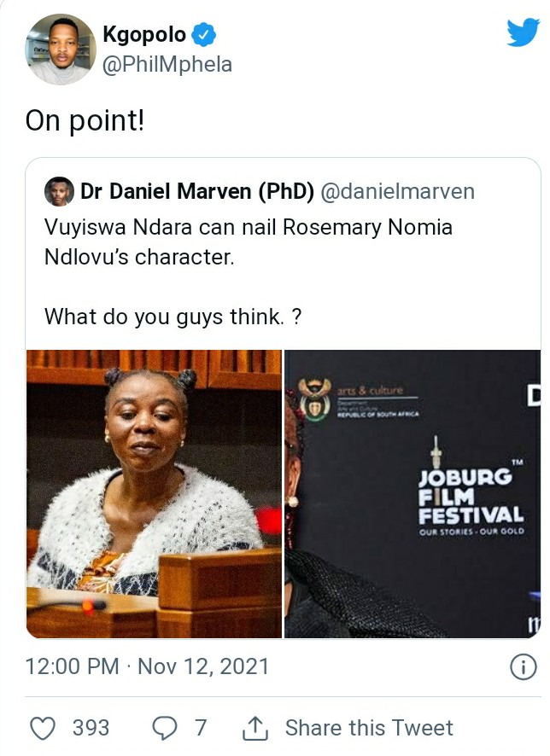Click the share upload arrow icon
This screenshot has height=756, width=550.
(255, 728)
